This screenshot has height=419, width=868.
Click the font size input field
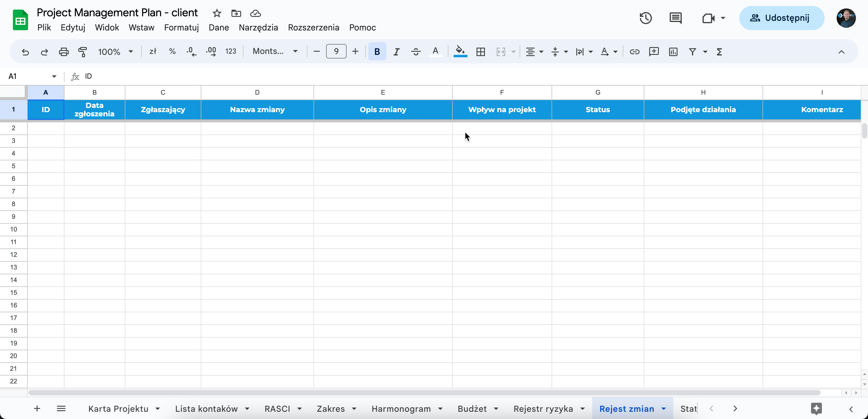[336, 52]
